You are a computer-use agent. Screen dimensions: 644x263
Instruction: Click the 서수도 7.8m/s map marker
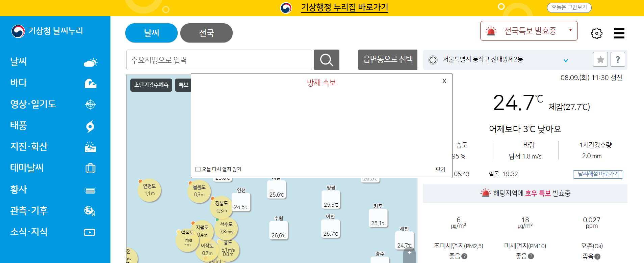coord(226,228)
